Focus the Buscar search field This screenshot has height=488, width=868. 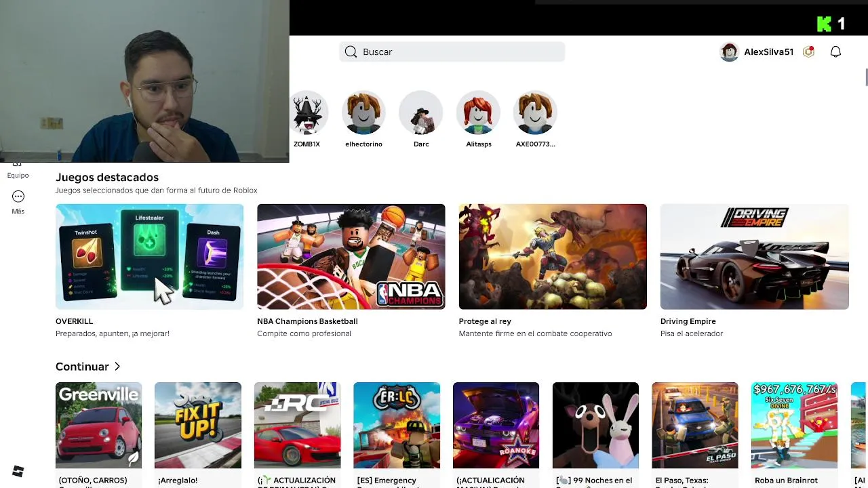[x=452, y=52]
